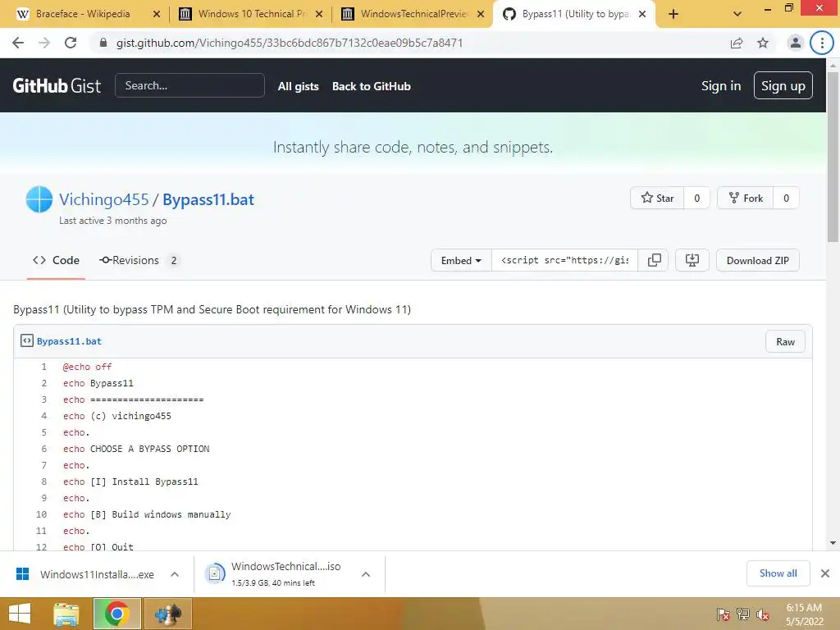The image size is (840, 630).
Task: Fork this gist
Action: [745, 199]
